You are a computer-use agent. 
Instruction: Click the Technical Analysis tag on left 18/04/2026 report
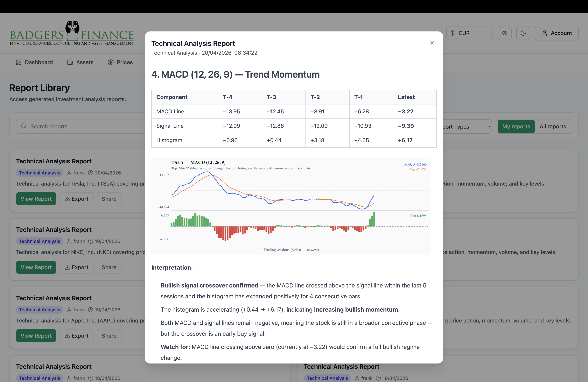pyautogui.click(x=39, y=378)
